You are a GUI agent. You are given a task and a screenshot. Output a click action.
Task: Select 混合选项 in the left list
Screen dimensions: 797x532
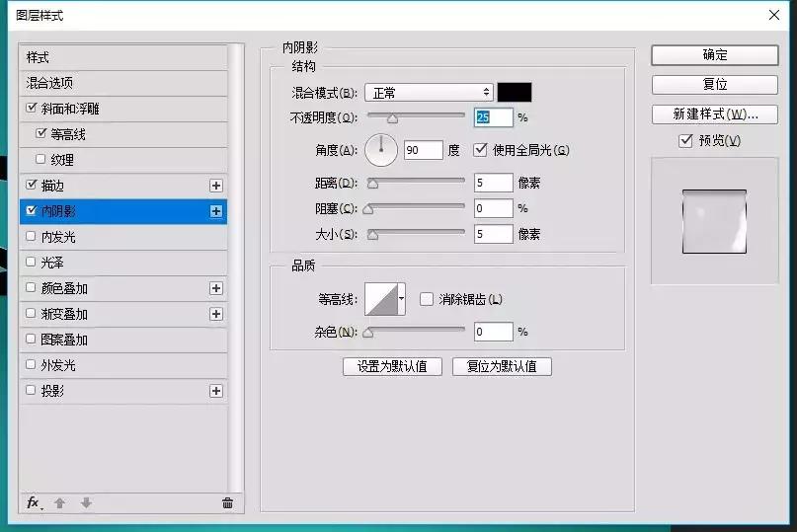pyautogui.click(x=123, y=83)
